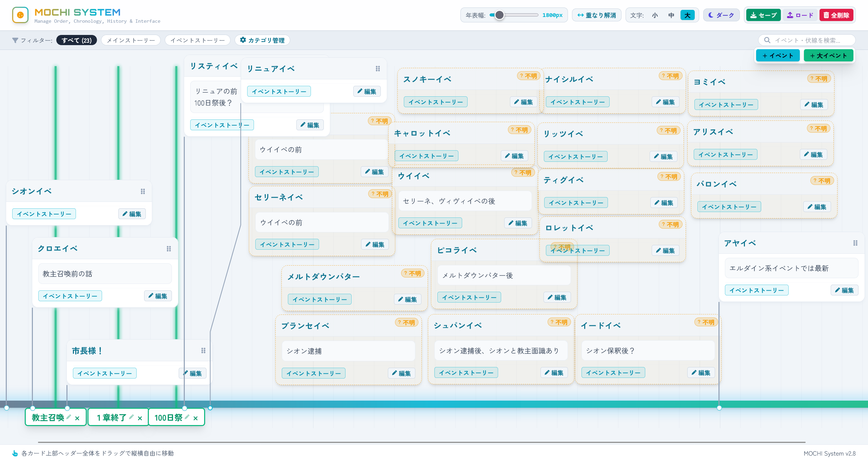868x461 pixels.
Task: Click 編集 on メルトダウンバター card
Action: [x=408, y=299]
